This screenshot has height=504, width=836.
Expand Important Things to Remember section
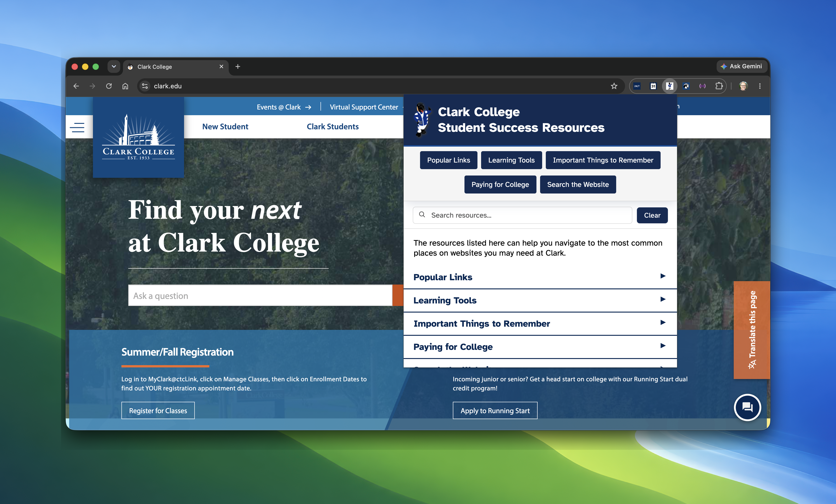point(540,323)
